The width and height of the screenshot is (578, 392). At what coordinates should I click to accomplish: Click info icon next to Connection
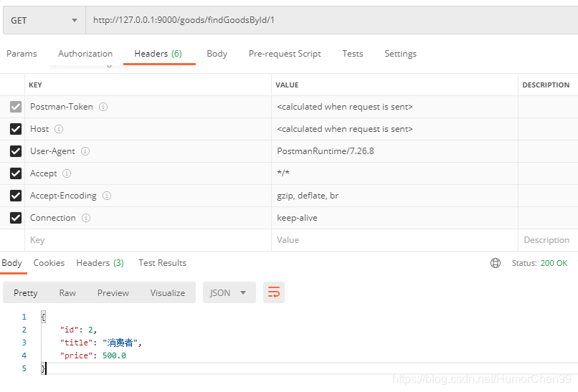point(86,218)
